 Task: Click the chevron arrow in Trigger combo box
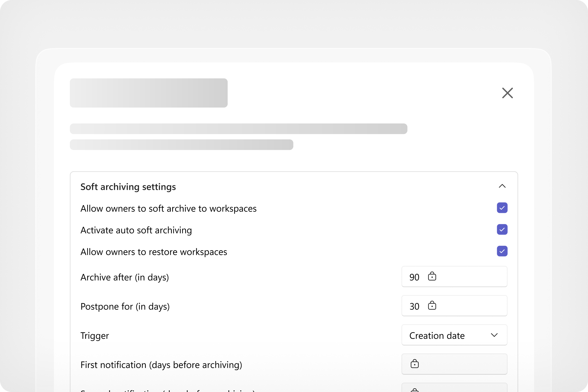[x=494, y=335]
